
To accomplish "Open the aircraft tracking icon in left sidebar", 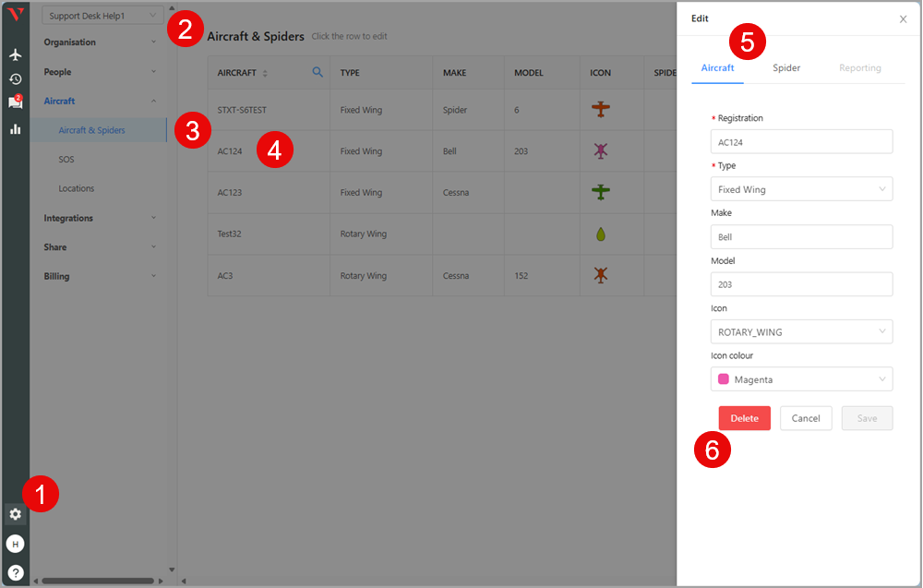I will [15, 54].
